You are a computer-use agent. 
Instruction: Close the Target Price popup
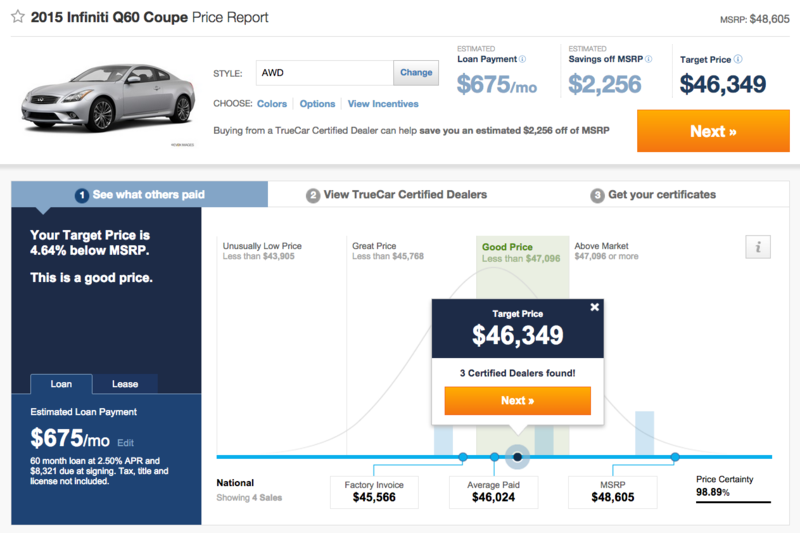pyautogui.click(x=594, y=307)
